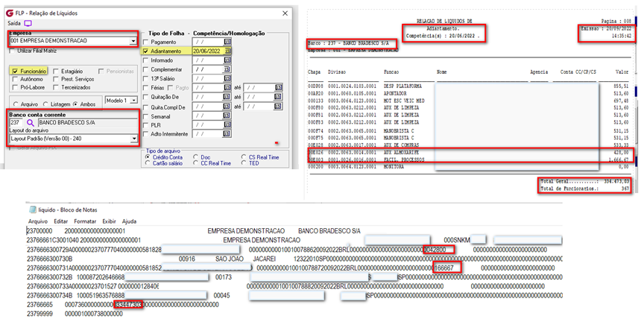The image size is (644, 328).
Task: Click AUX ALMOXARIFE row in report
Action: 470,153
